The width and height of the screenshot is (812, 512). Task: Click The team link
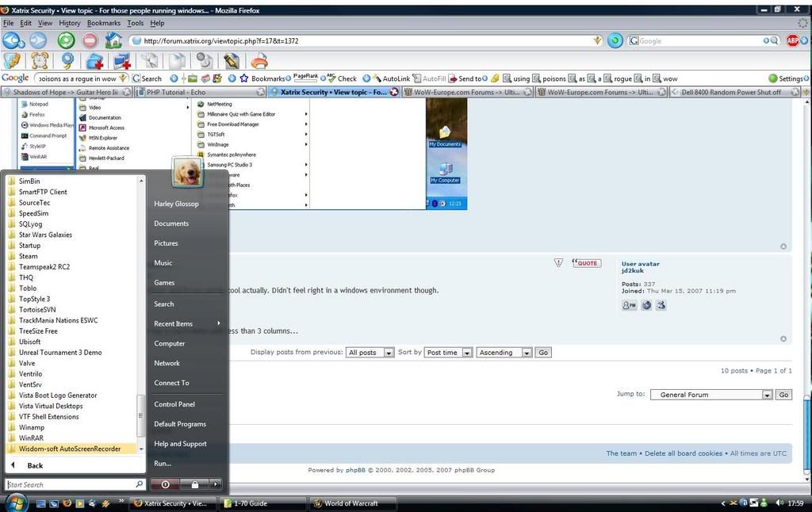(x=622, y=453)
